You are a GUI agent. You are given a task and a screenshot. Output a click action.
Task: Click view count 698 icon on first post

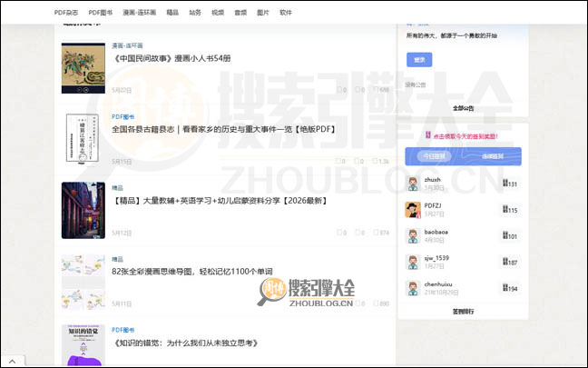381,90
